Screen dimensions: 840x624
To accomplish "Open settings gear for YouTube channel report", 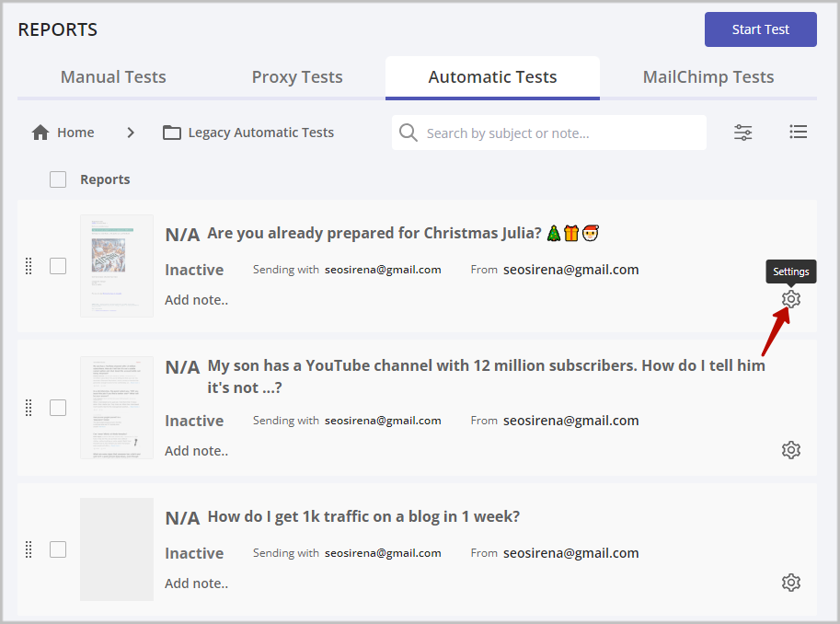I will tap(790, 450).
